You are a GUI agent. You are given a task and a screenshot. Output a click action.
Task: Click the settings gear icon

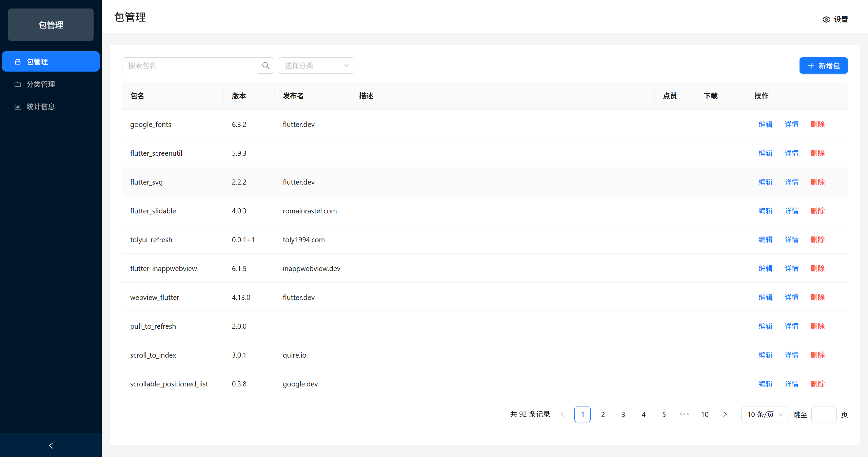pyautogui.click(x=826, y=19)
